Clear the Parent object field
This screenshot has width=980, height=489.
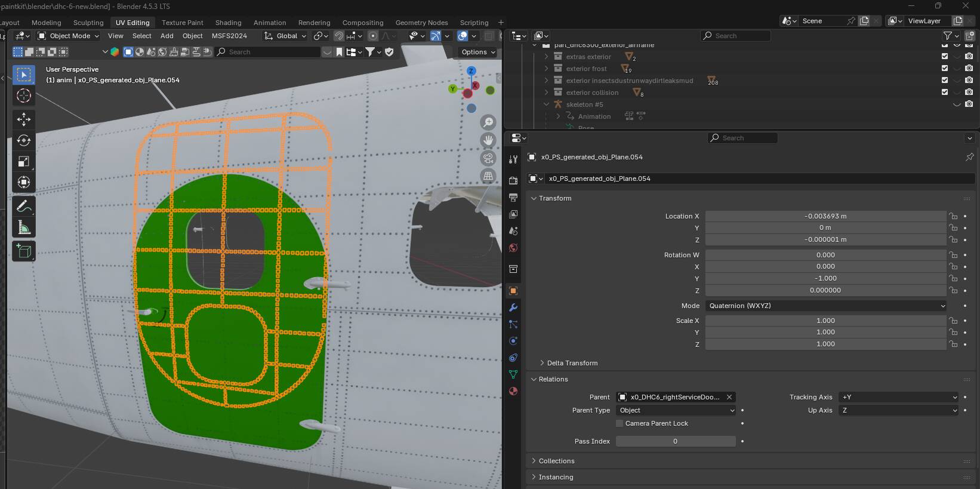click(729, 397)
